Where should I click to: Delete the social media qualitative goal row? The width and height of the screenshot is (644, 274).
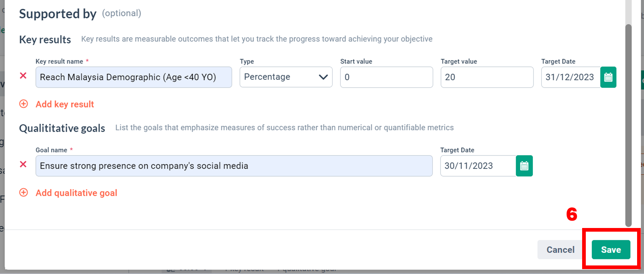(x=23, y=164)
